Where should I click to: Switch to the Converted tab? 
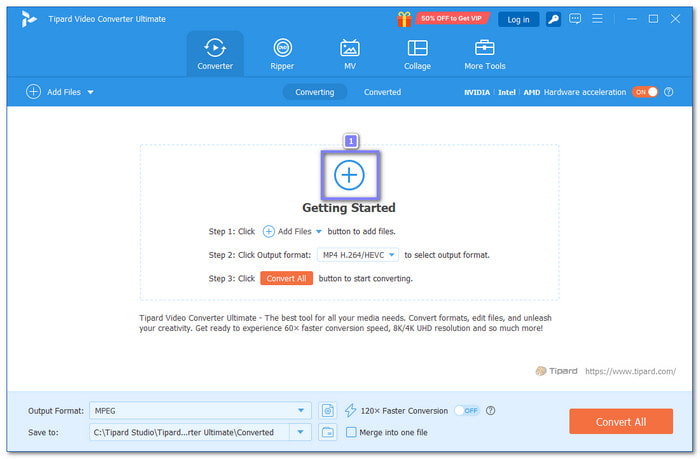[x=382, y=92]
